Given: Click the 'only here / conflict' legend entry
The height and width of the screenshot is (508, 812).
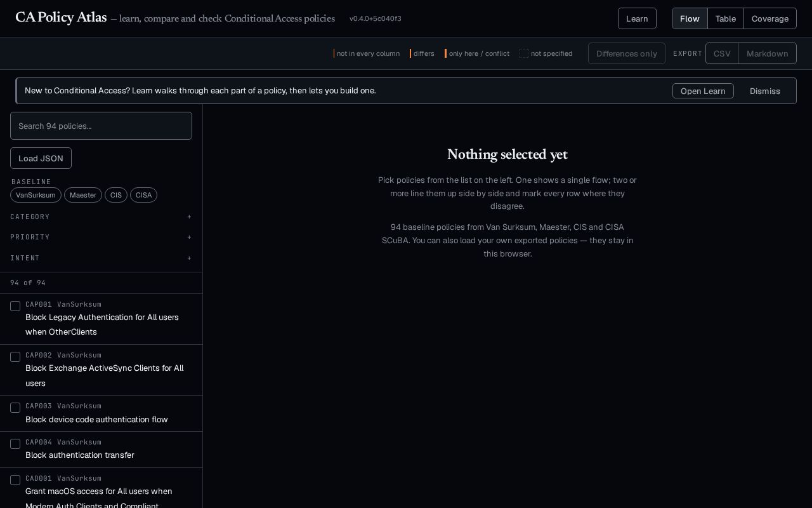Looking at the screenshot, I should coord(477,53).
